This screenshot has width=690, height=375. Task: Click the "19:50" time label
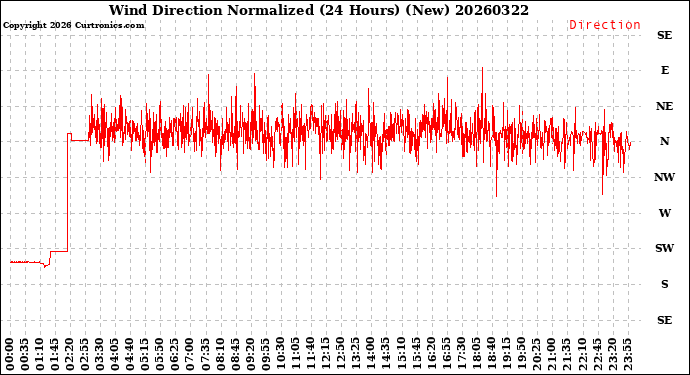pyautogui.click(x=522, y=354)
